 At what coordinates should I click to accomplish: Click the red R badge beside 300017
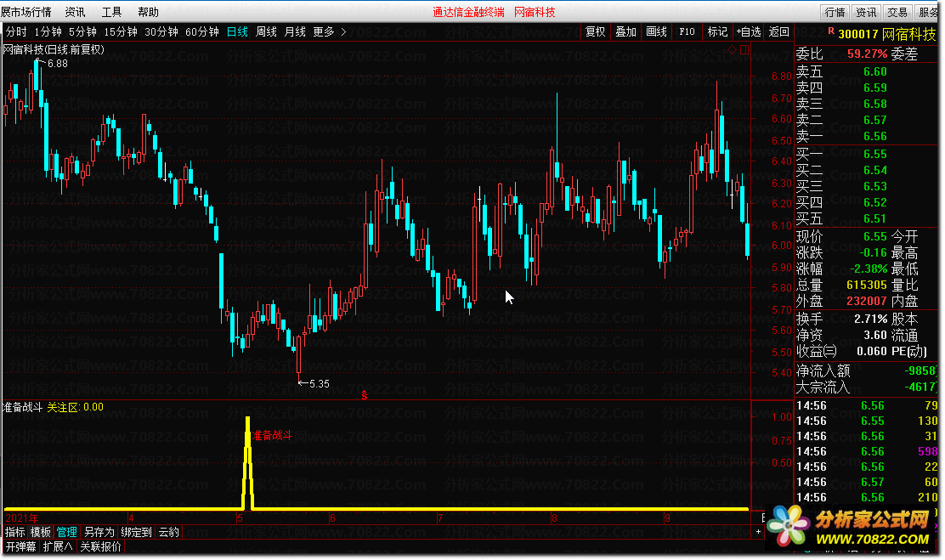[x=831, y=31]
